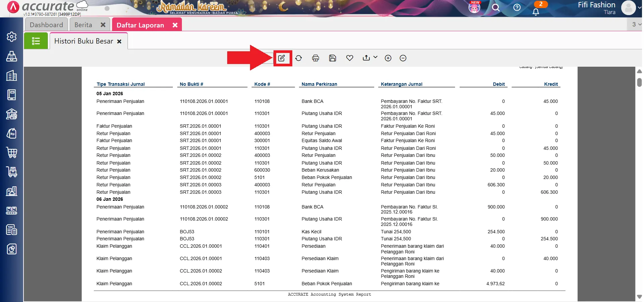The width and height of the screenshot is (644, 302).
Task: Mark report as favorite with heart icon
Action: 350,58
